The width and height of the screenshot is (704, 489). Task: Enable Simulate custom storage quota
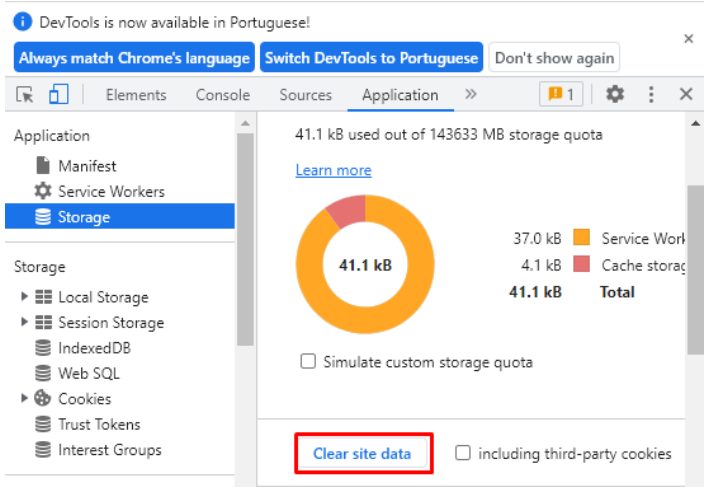(x=308, y=361)
